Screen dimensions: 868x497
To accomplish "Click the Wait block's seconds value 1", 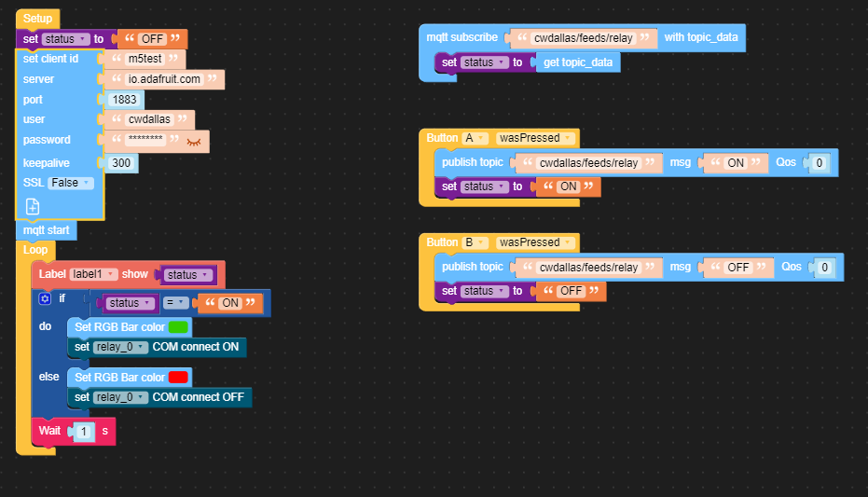I will point(83,431).
